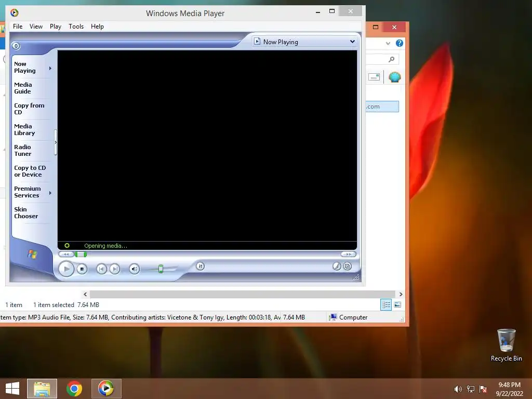Click the playlist icon beside Now Playing
Image resolution: width=532 pixels, height=399 pixels.
click(x=257, y=42)
